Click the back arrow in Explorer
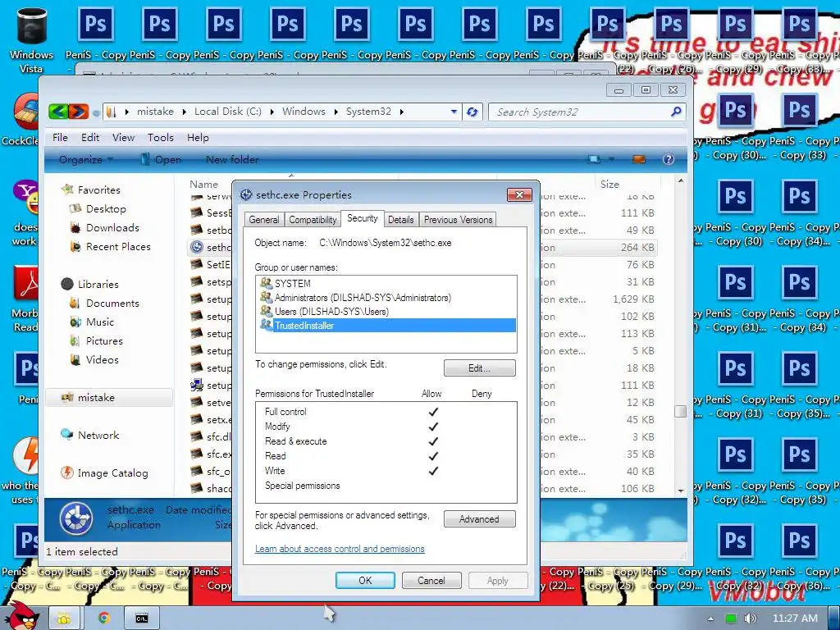The width and height of the screenshot is (840, 630). 58,112
